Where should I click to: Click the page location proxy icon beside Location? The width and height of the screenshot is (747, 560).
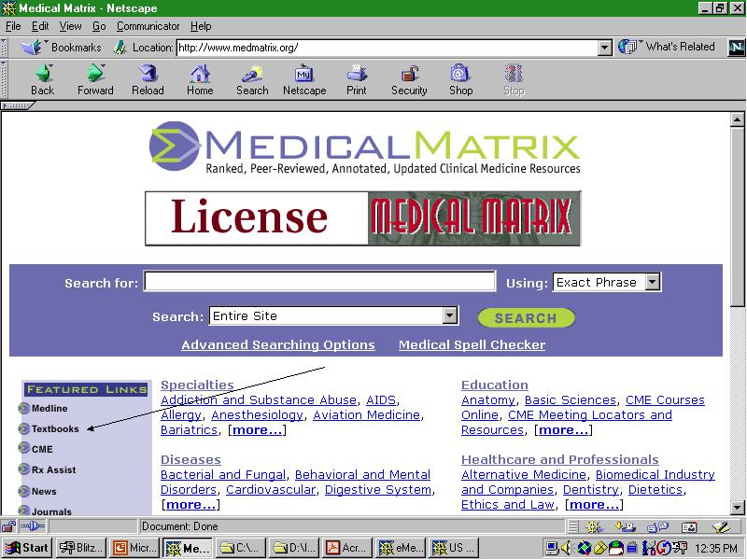120,48
